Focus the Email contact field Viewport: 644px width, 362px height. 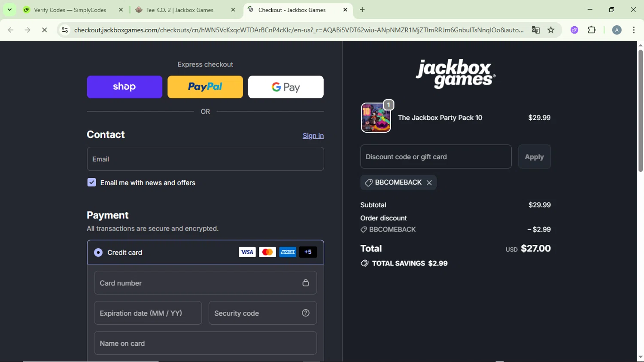point(205,159)
